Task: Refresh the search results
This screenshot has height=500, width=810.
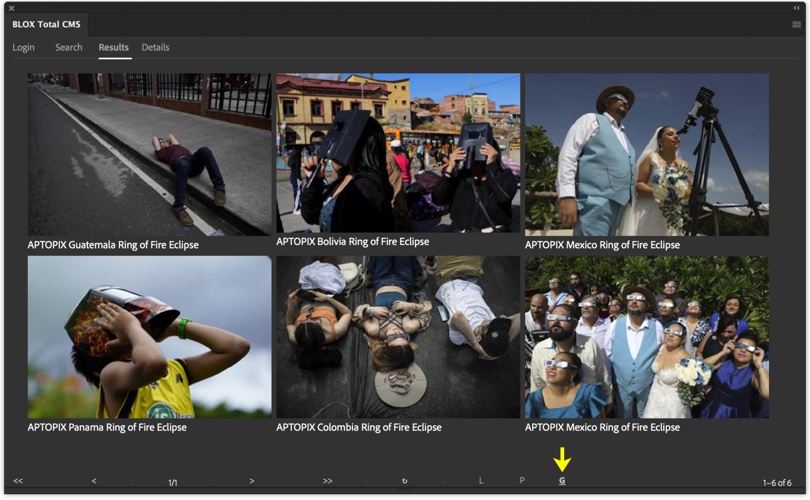Action: coord(404,481)
